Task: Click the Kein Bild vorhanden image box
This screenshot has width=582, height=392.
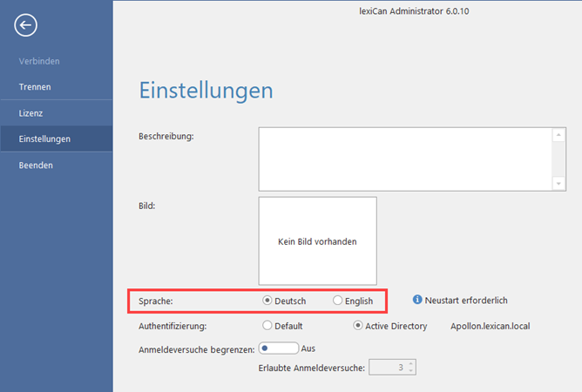Action: point(317,241)
